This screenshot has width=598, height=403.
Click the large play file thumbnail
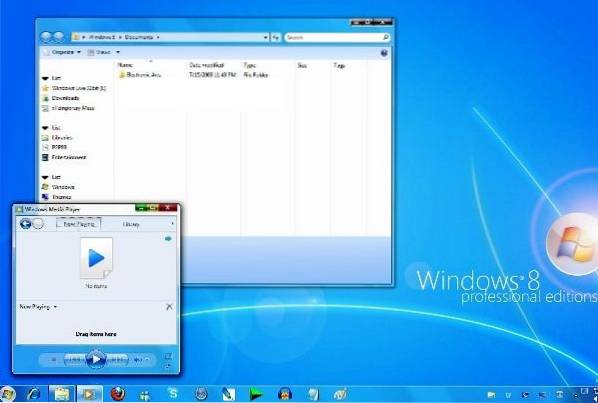point(96,258)
